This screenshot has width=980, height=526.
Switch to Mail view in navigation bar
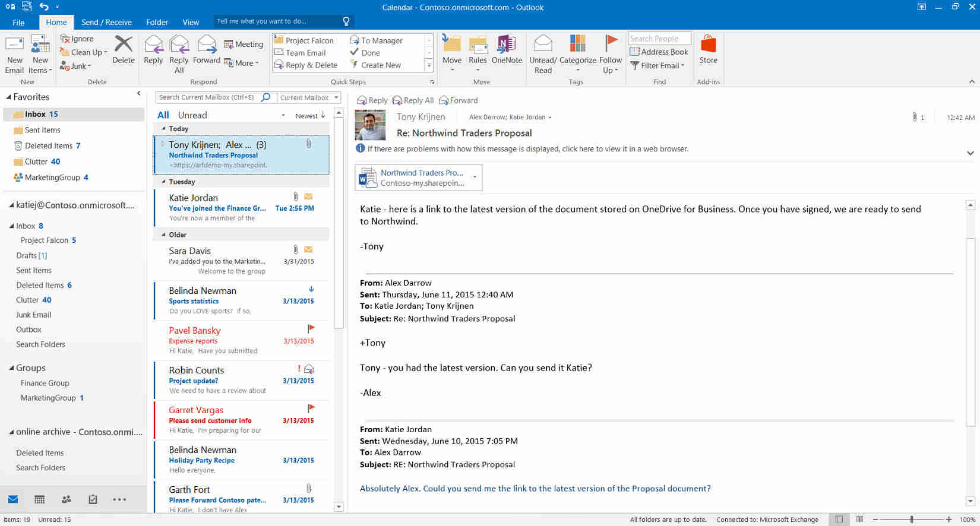(13, 499)
